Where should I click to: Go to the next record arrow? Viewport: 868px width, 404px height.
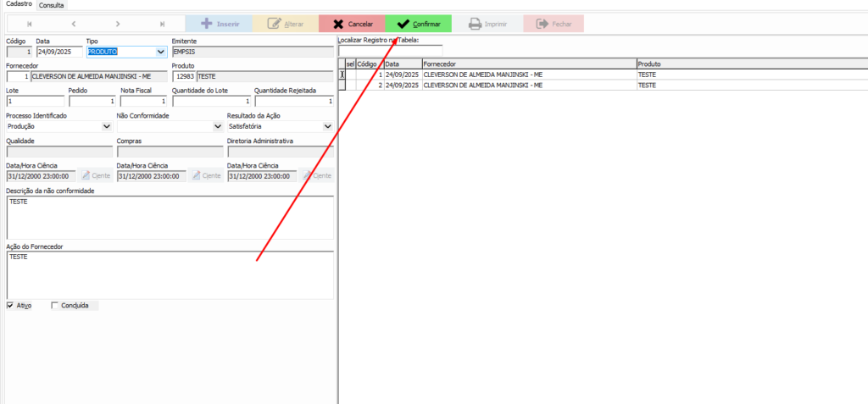coord(118,25)
